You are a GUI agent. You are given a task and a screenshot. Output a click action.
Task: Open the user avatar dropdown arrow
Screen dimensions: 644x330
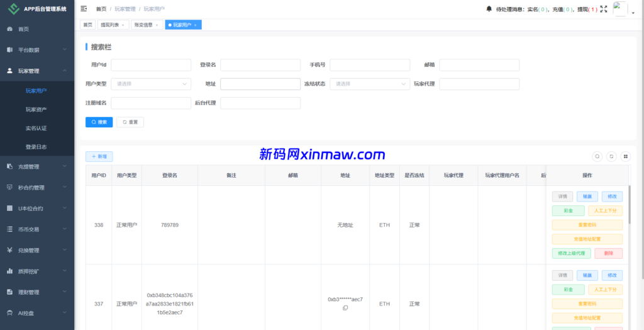point(633,13)
